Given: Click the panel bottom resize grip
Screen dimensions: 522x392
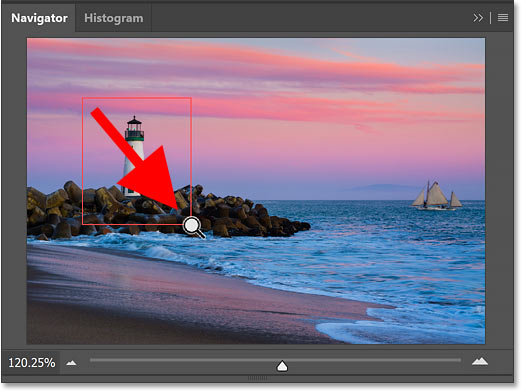Looking at the screenshot, I should [257, 379].
